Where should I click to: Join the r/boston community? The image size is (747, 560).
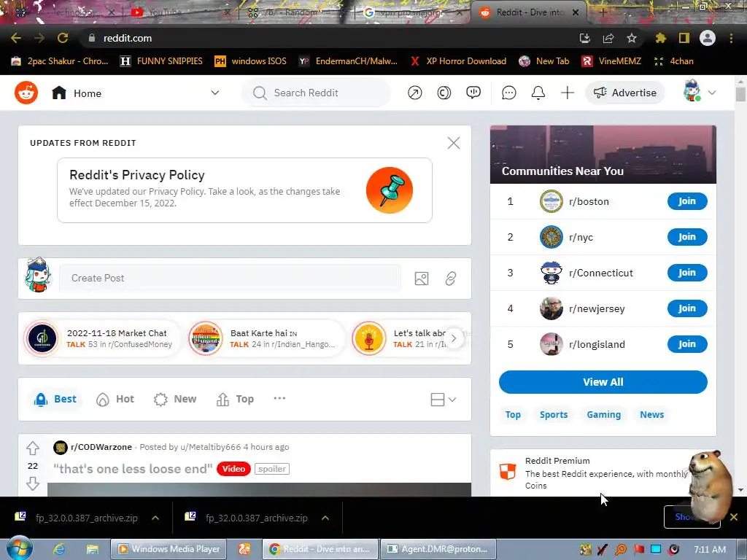[x=687, y=201]
